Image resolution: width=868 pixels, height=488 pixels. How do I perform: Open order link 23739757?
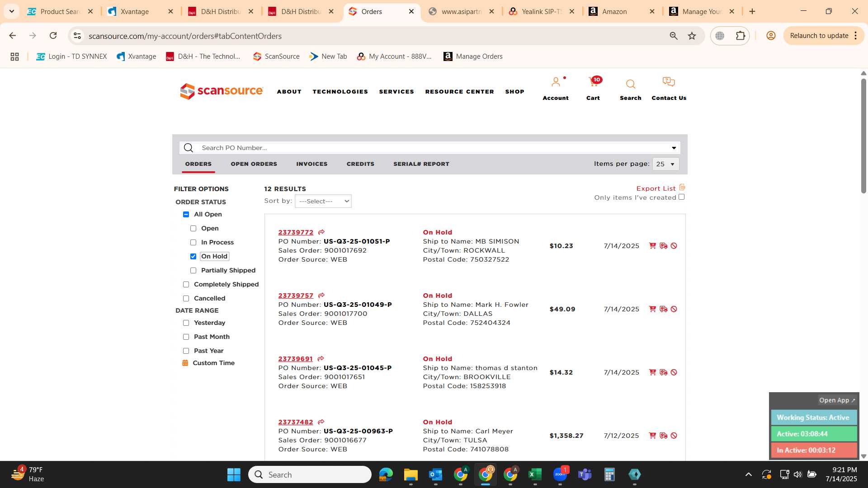coord(296,296)
